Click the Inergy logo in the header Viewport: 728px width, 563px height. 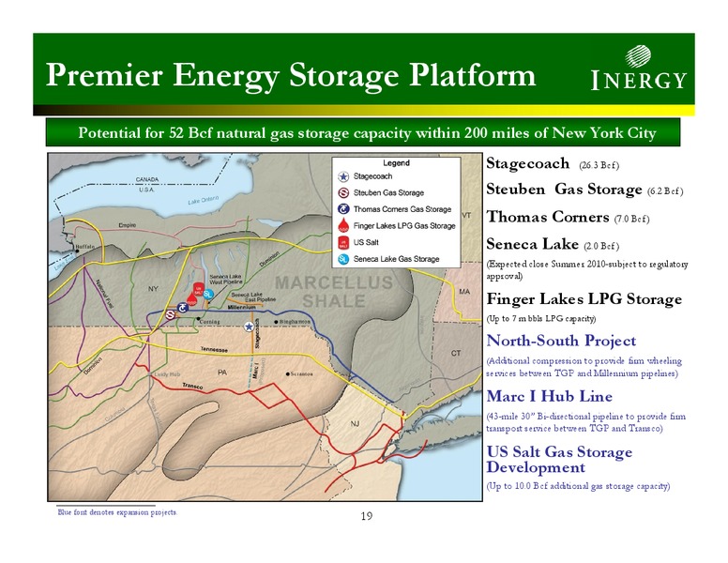(638, 68)
